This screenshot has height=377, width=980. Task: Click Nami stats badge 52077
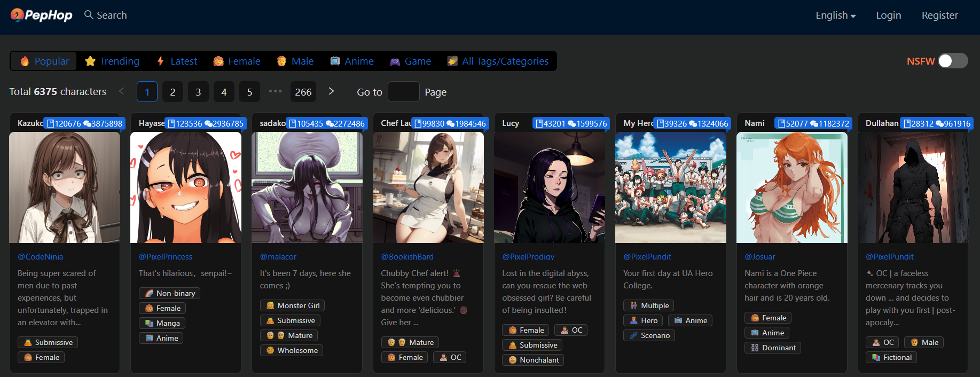point(813,123)
